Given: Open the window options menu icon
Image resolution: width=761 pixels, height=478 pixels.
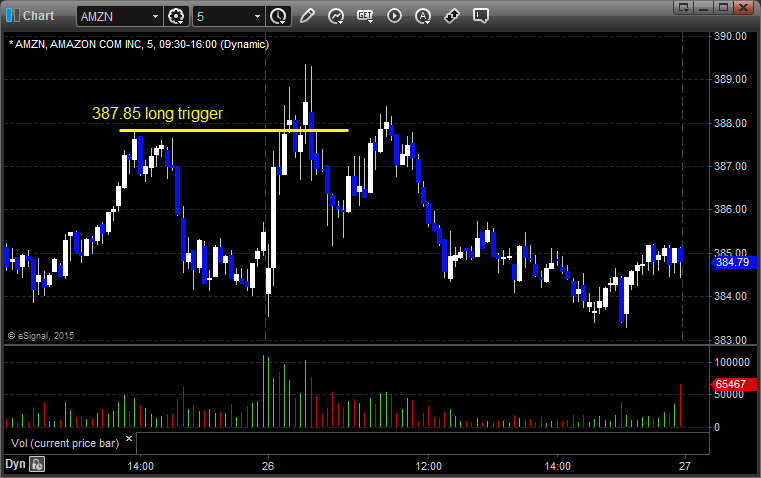Looking at the screenshot, I should tap(684, 7).
